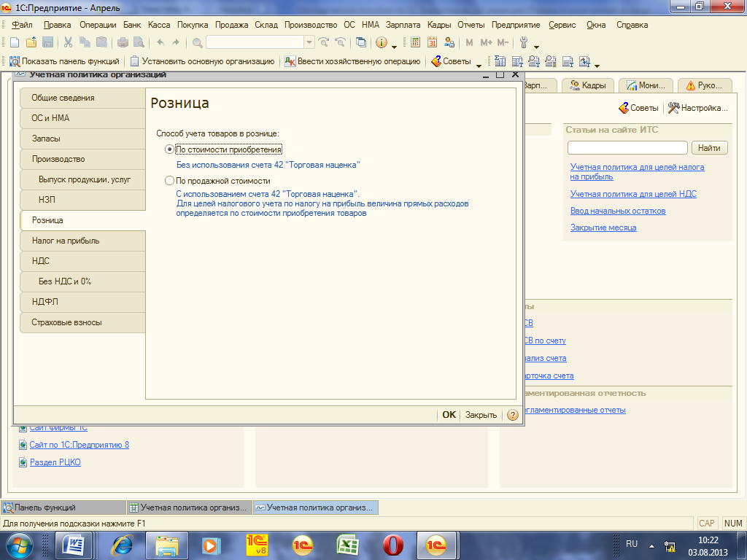Expand the dropdown after wrench icon
The width and height of the screenshot is (747, 560).
click(x=536, y=46)
